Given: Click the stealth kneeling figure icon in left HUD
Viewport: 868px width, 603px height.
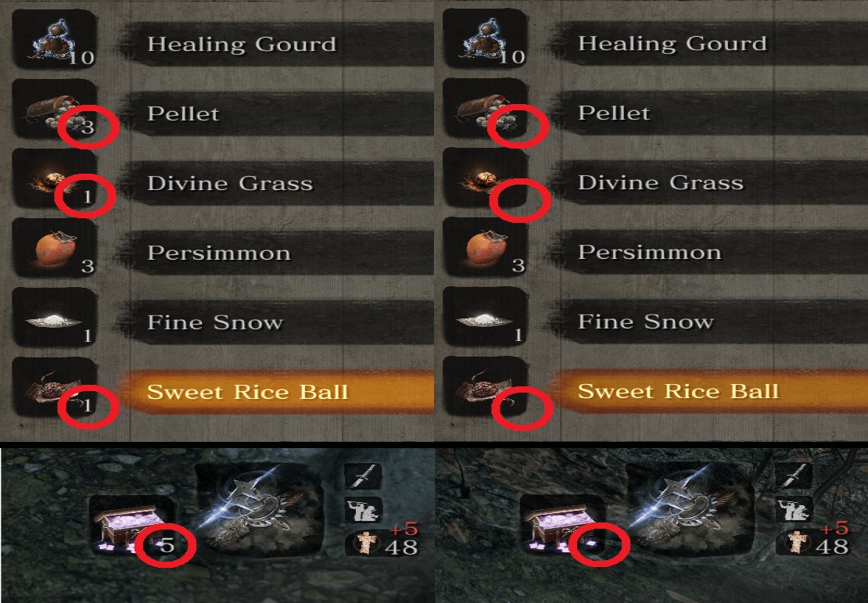Looking at the screenshot, I should [363, 511].
